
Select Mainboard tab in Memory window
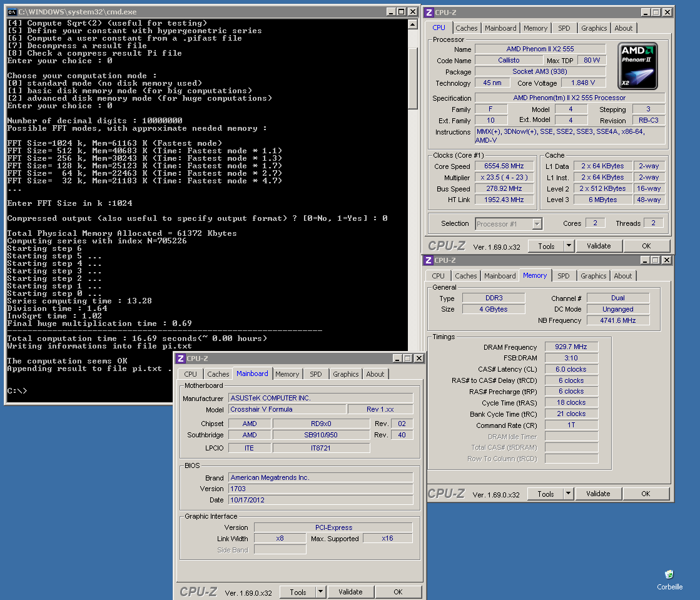pos(500,276)
